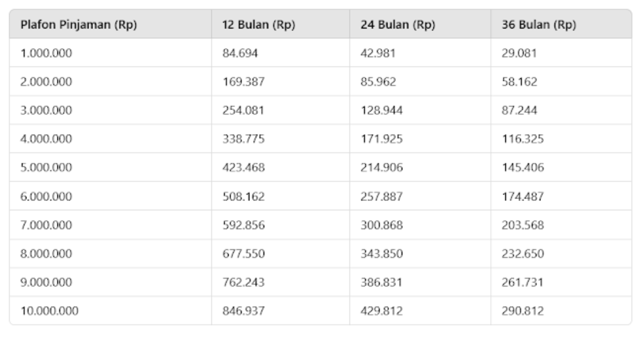Screen dimensions: 644x341
Task: Click the 24 Bulan (Rp) column header
Action: pyautogui.click(x=397, y=24)
